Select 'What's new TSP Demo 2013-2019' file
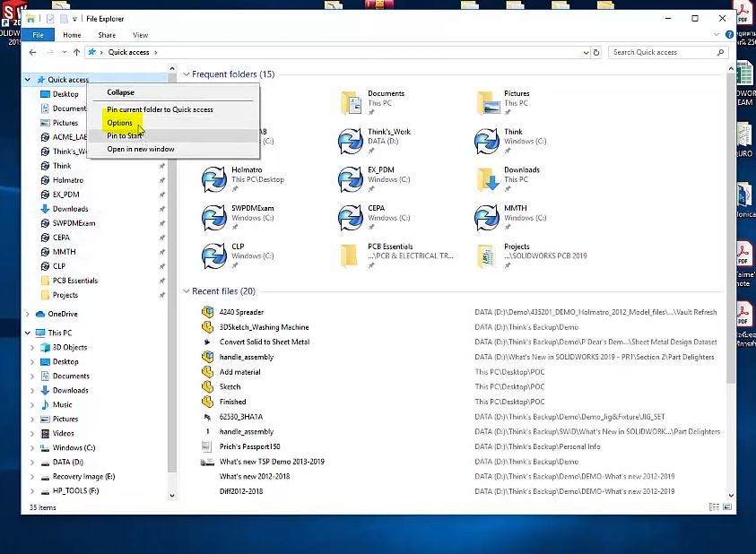The image size is (756, 554). tap(272, 462)
